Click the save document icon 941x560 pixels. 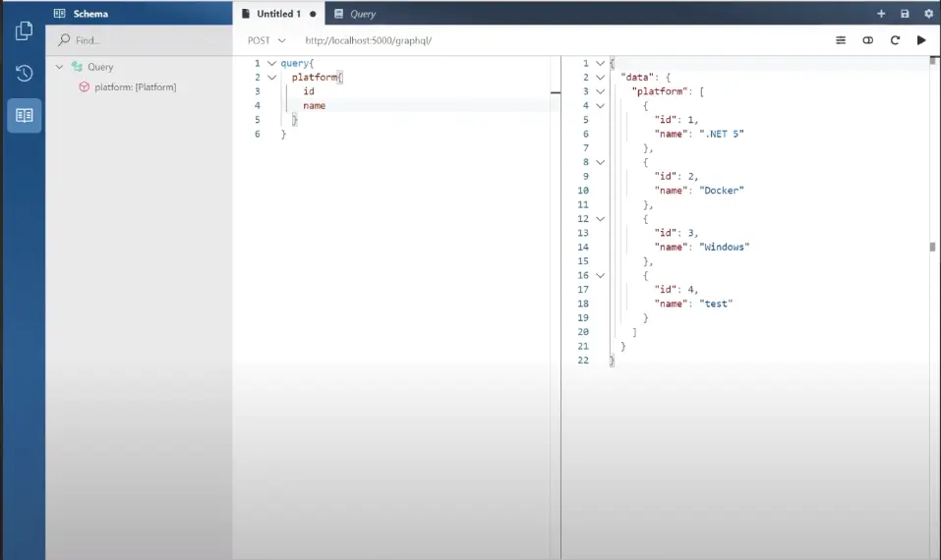pos(905,13)
